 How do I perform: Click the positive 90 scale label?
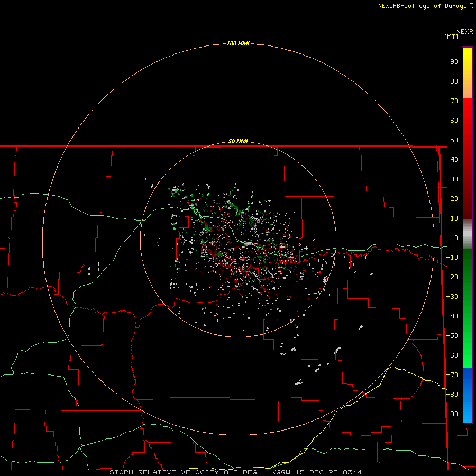pyautogui.click(x=454, y=62)
